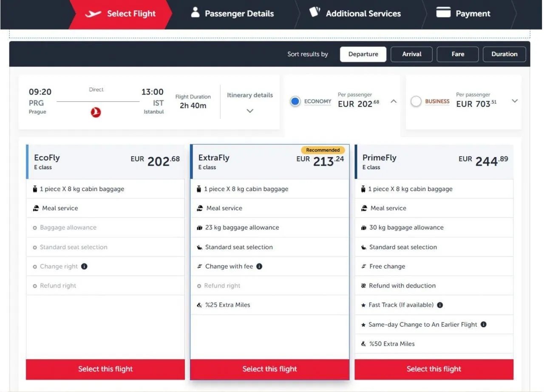Collapse the Economy fare options chevron
This screenshot has height=392, width=544.
pos(394,102)
